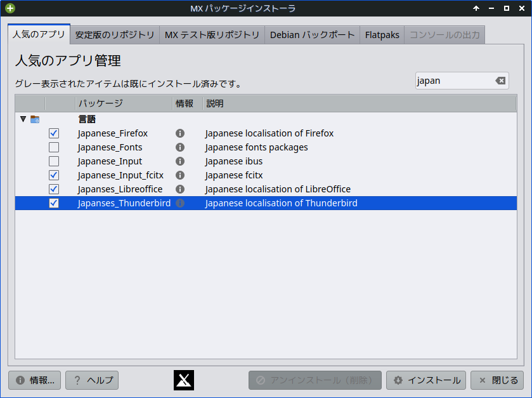
Task: Check the Japanese_Fonts checkbox
Action: tap(54, 147)
